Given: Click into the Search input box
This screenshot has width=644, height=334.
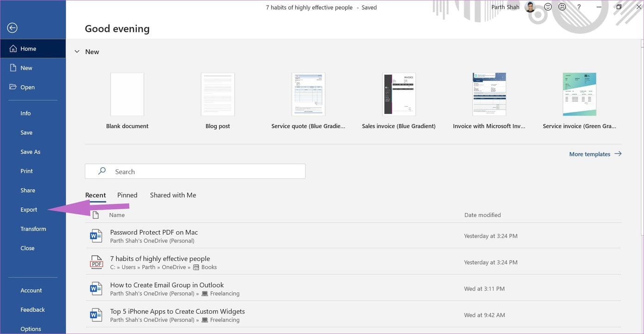Looking at the screenshot, I should click(195, 172).
